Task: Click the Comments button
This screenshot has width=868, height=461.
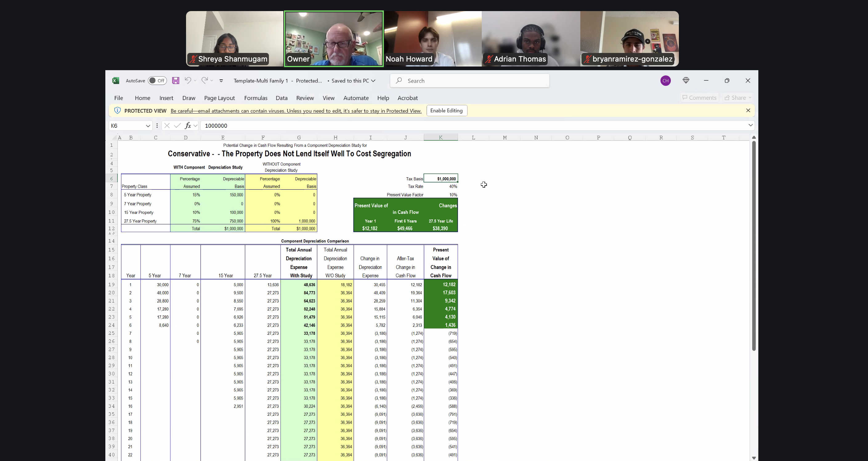Action: 699,98
